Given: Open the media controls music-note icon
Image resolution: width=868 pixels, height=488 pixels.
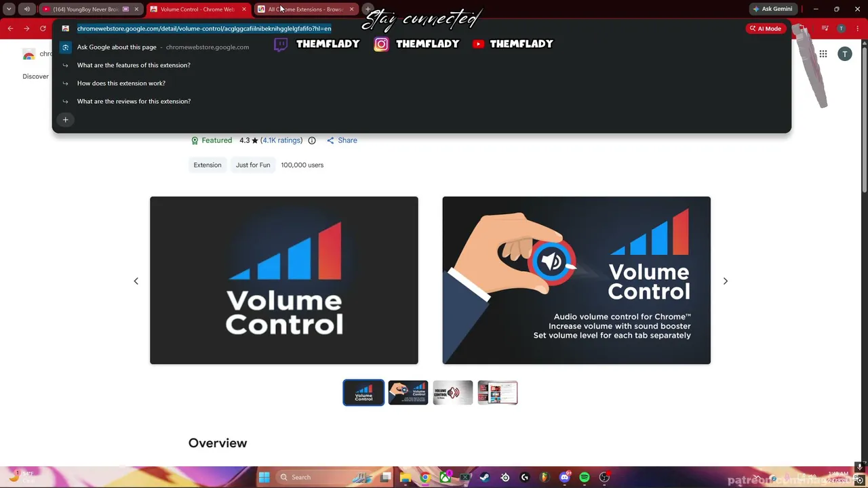Looking at the screenshot, I should click(825, 28).
